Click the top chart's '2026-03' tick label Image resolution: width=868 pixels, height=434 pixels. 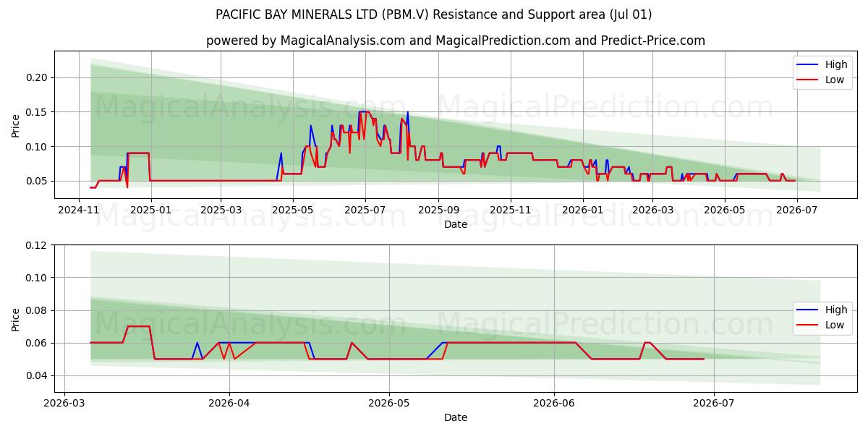click(652, 209)
